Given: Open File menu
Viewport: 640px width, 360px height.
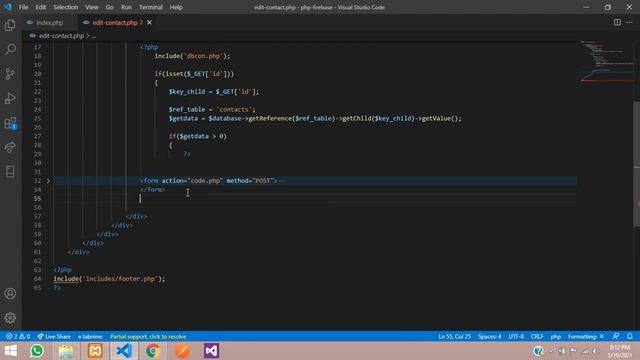Looking at the screenshot, I should point(23,7).
